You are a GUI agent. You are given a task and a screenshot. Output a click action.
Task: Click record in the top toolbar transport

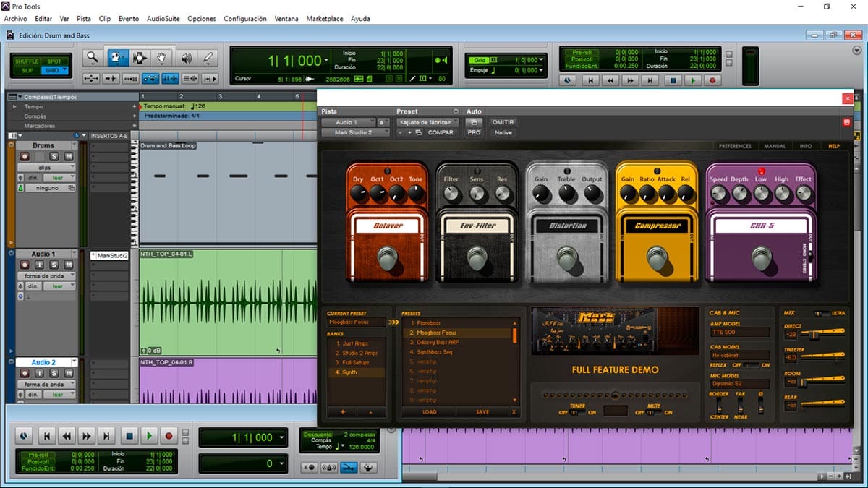coord(712,81)
